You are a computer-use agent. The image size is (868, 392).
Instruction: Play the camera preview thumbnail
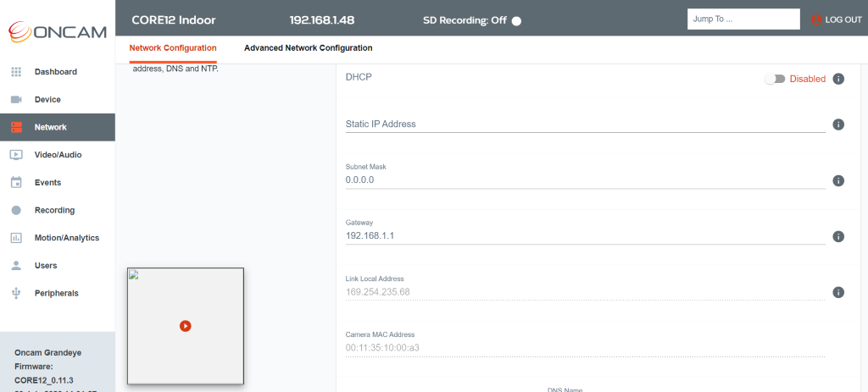(186, 326)
